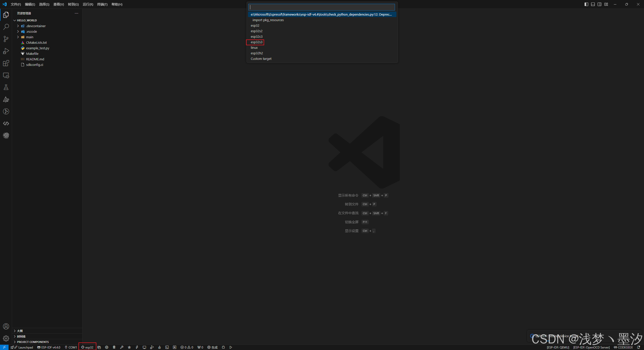Click the wrench build project icon in status bar
Screen dimensions: 644x350
pyautogui.click(x=122, y=347)
